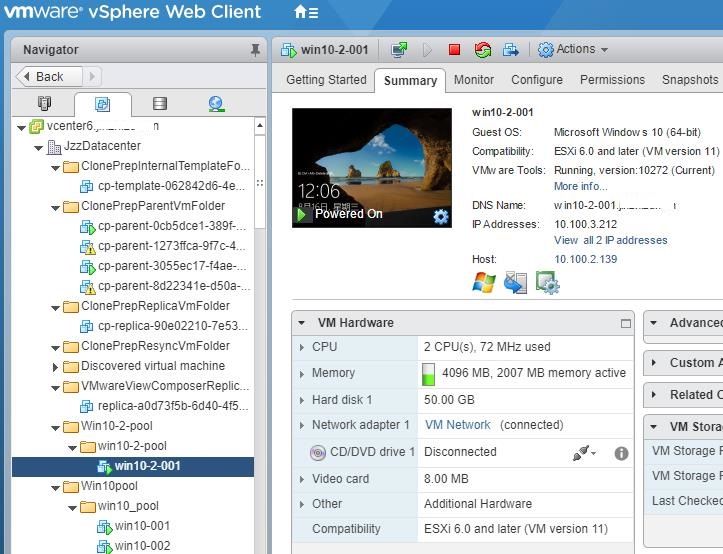Click the Windows guest OS logo icon
Image resolution: width=723 pixels, height=554 pixels.
tap(484, 282)
